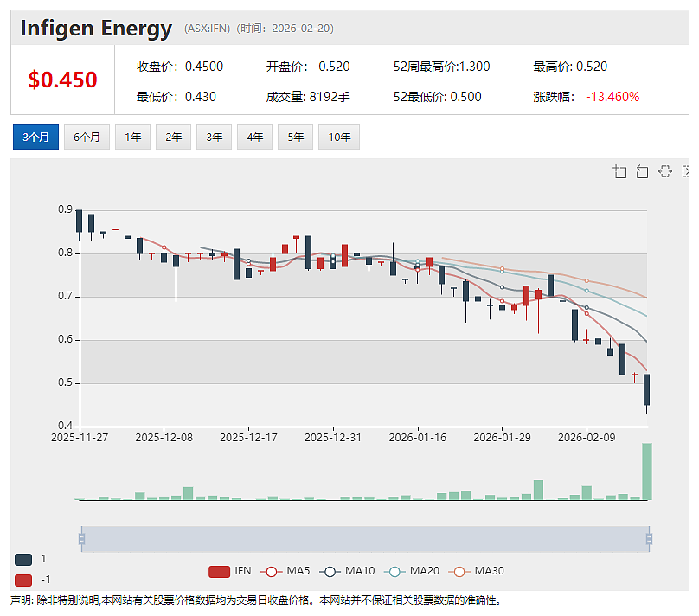Choose the 10年 range tab
Screen dimensions: 699x616
pyautogui.click(x=339, y=137)
